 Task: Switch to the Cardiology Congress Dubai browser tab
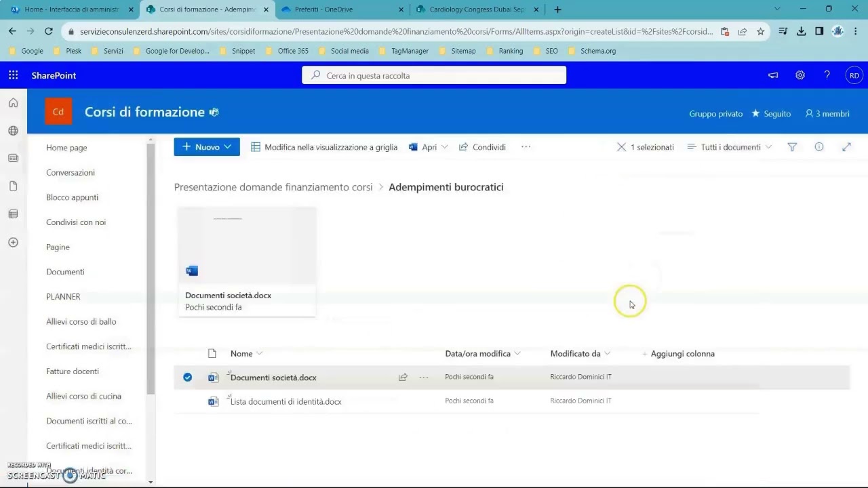point(477,9)
